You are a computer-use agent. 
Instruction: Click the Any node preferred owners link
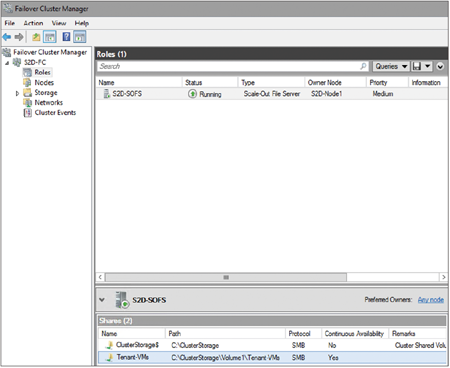[x=431, y=300]
